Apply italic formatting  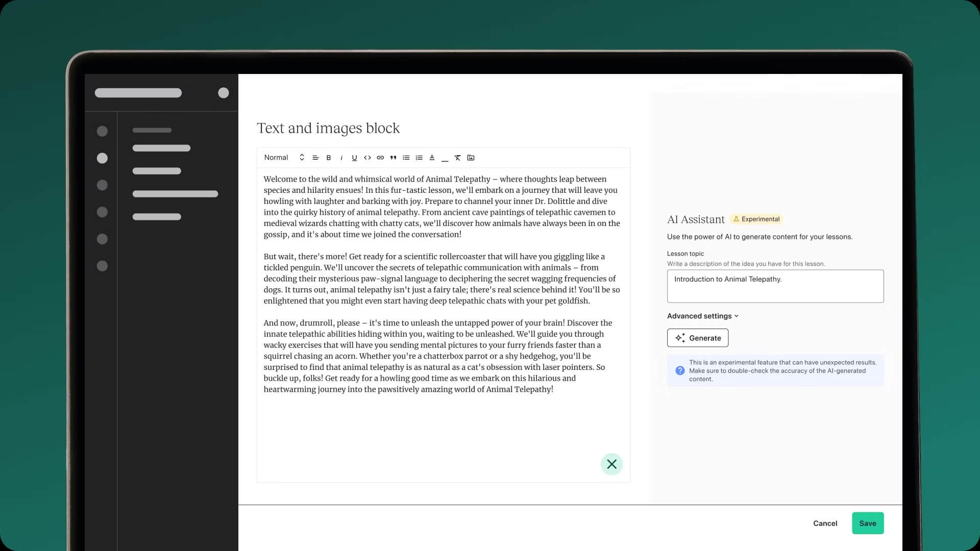point(341,158)
